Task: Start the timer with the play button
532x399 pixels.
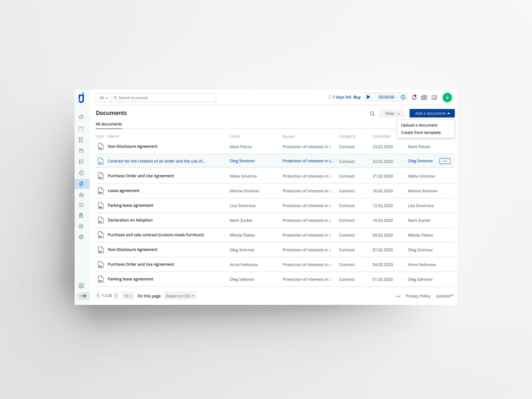Action: pyautogui.click(x=368, y=97)
